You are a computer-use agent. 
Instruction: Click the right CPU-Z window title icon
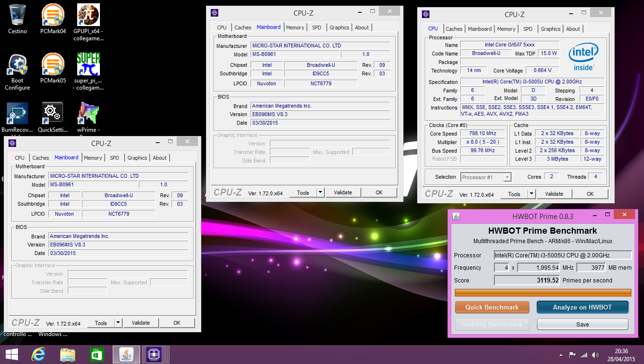[426, 14]
